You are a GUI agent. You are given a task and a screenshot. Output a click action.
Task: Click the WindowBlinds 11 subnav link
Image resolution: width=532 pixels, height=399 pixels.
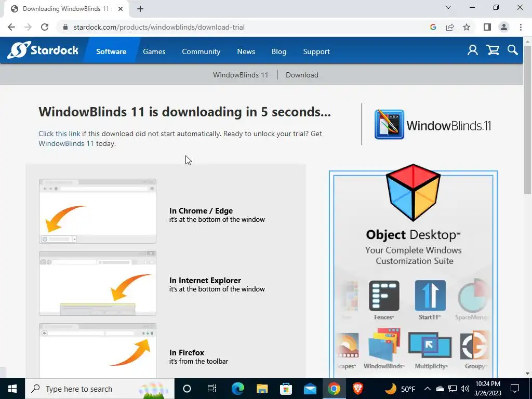(241, 75)
